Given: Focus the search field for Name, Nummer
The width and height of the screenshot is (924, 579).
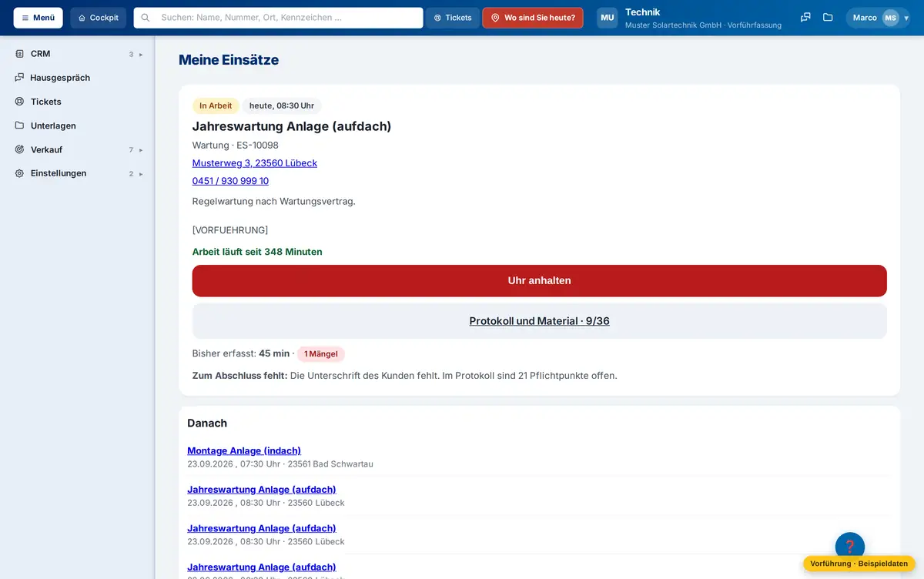Looking at the screenshot, I should coord(278,18).
